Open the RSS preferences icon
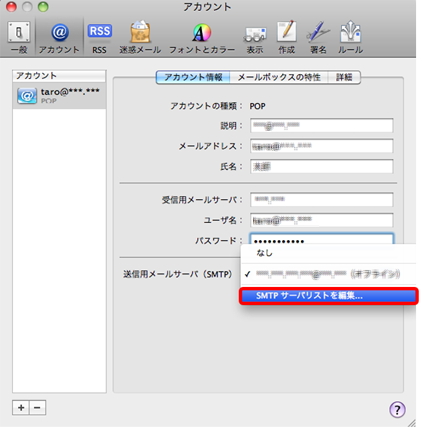 pos(99,38)
